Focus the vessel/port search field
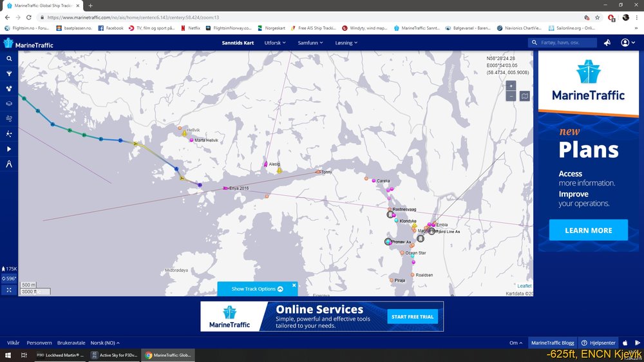The height and width of the screenshot is (362, 644). coord(562,43)
